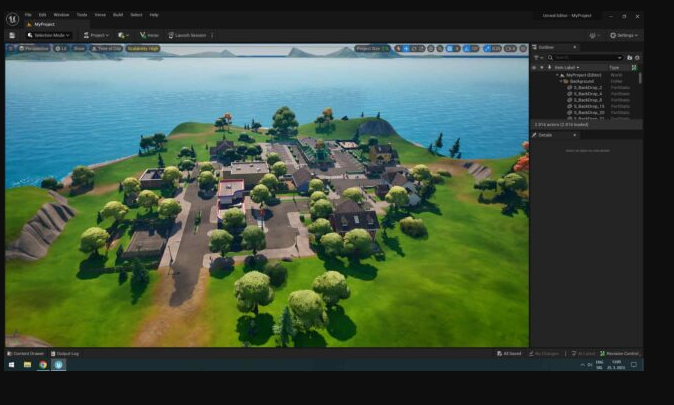Open the options beside Launch Session
The image size is (674, 405).
(x=212, y=35)
